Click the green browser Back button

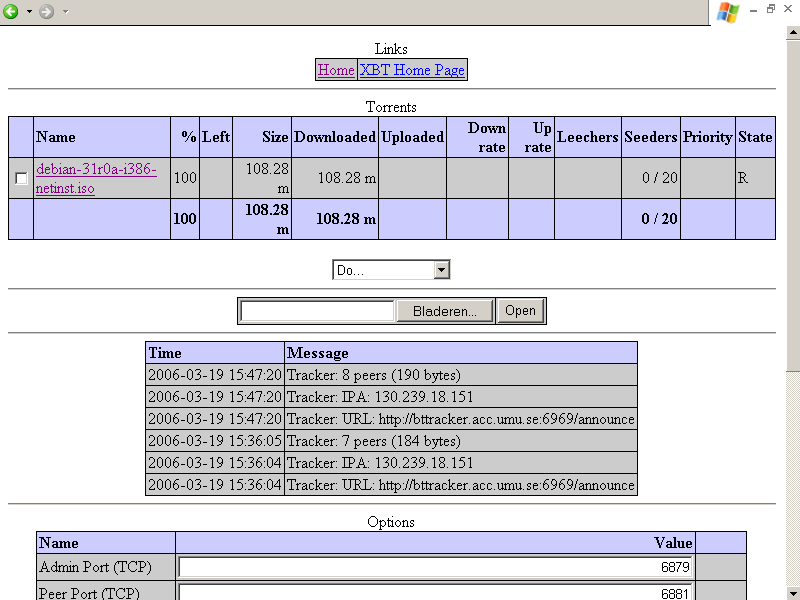point(11,11)
